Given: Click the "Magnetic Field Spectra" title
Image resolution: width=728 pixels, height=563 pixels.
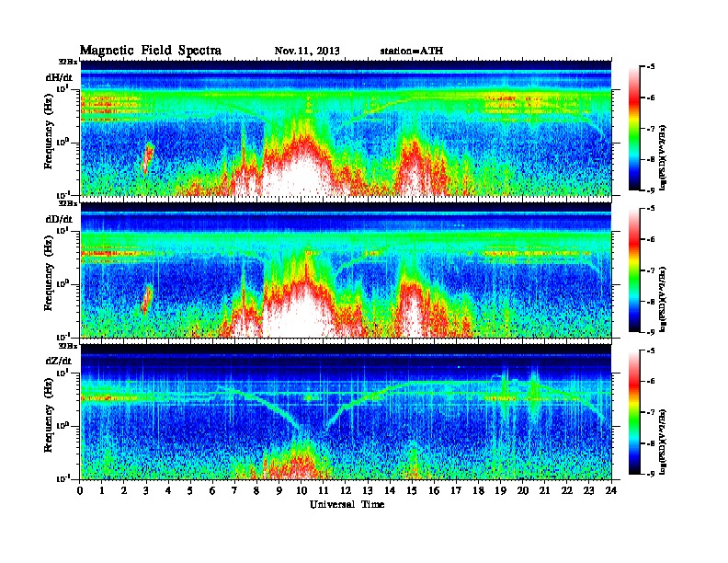Looking at the screenshot, I should [x=151, y=51].
